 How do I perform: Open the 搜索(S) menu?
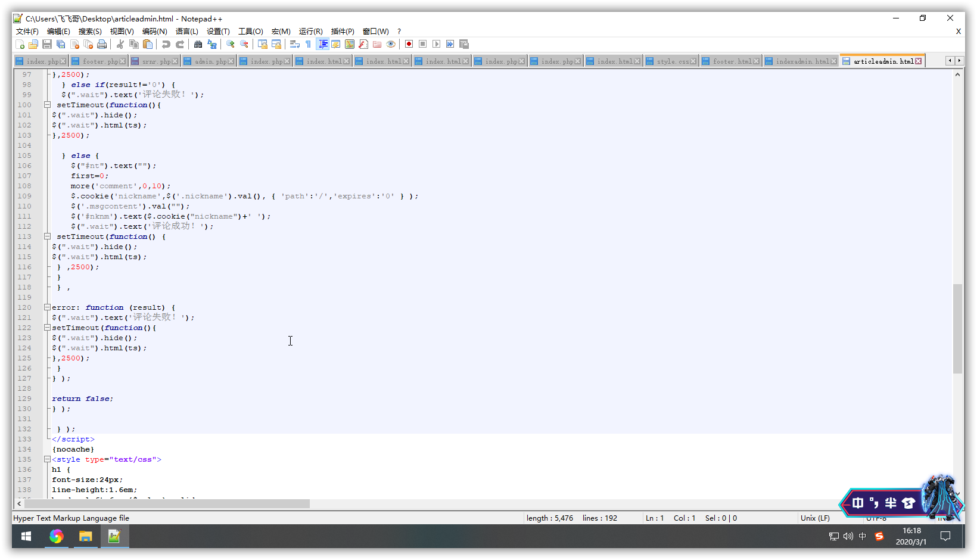click(x=90, y=31)
